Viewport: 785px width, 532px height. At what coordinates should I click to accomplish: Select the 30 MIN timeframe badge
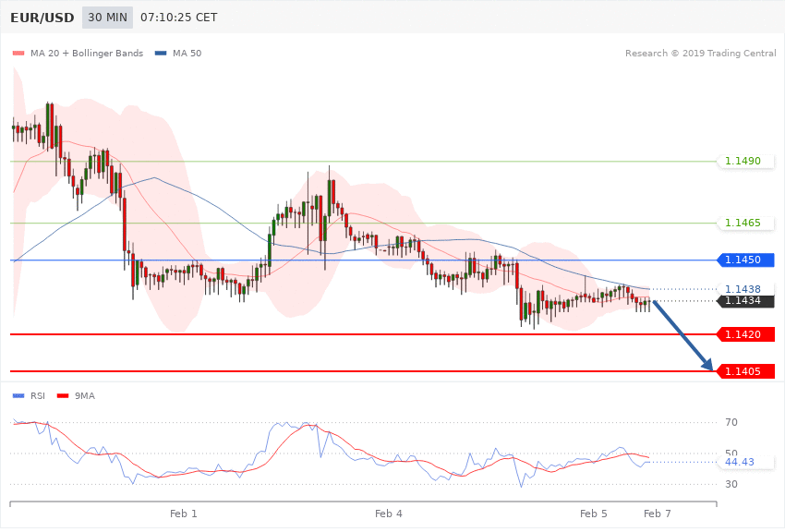click(x=108, y=18)
